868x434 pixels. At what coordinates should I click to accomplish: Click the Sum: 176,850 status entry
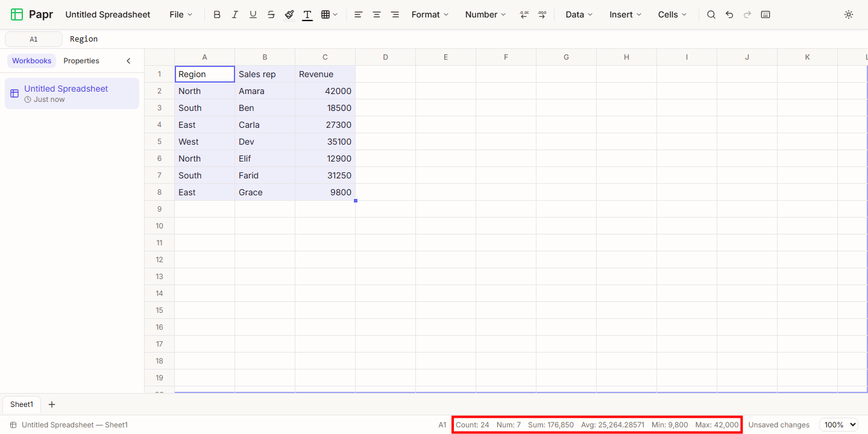coord(551,425)
